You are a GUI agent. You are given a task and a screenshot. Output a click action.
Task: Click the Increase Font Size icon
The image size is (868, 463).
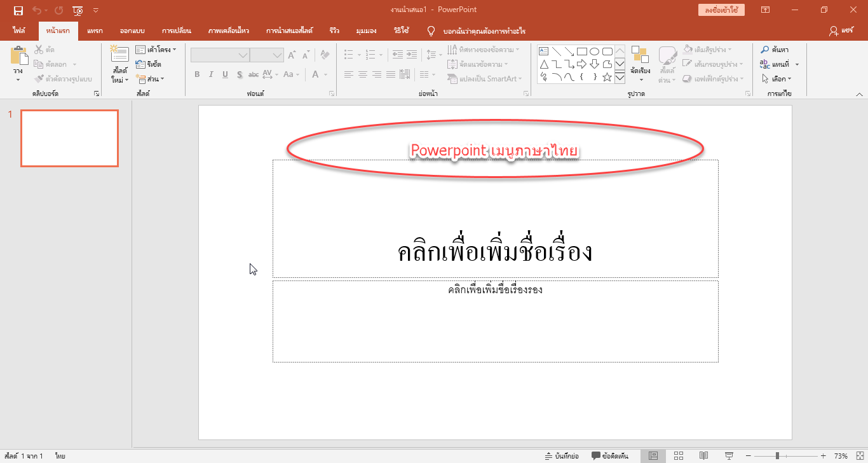292,55
